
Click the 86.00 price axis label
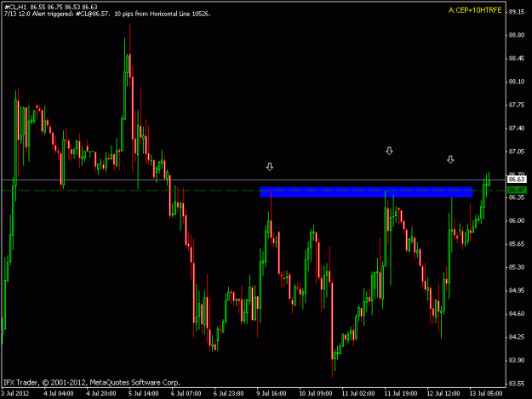[x=517, y=220]
